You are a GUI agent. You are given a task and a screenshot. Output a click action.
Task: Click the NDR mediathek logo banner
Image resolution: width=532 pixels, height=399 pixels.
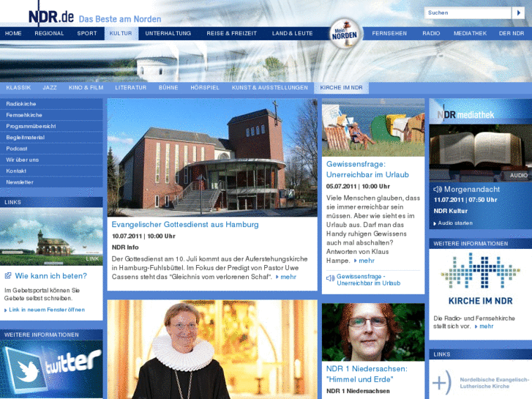(481, 112)
